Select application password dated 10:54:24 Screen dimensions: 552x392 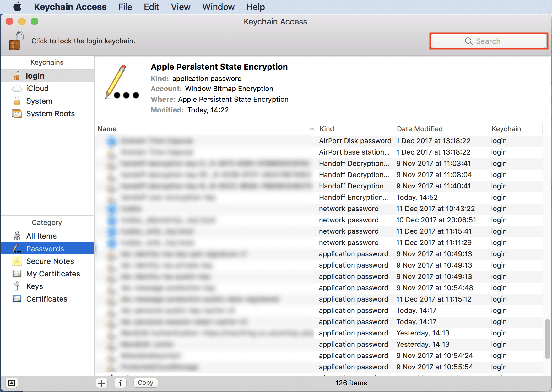[x=319, y=356]
